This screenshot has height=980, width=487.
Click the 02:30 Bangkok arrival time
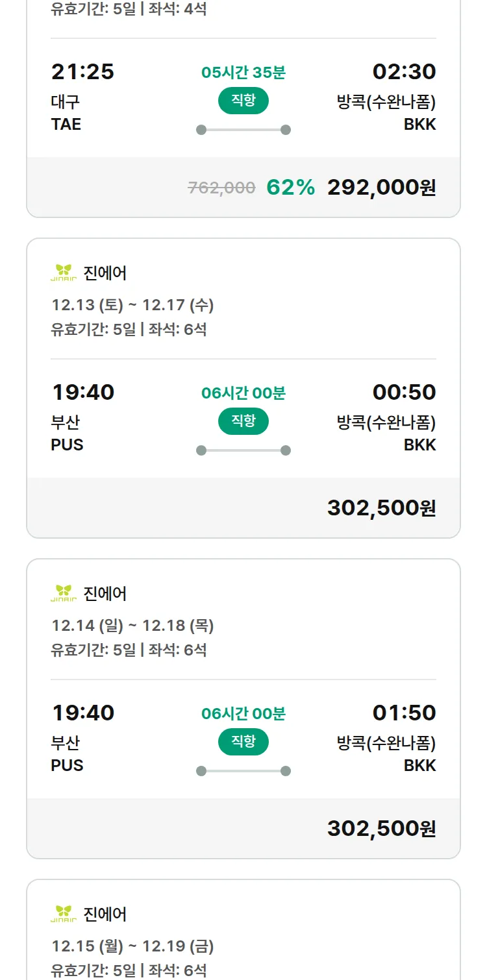coord(404,72)
